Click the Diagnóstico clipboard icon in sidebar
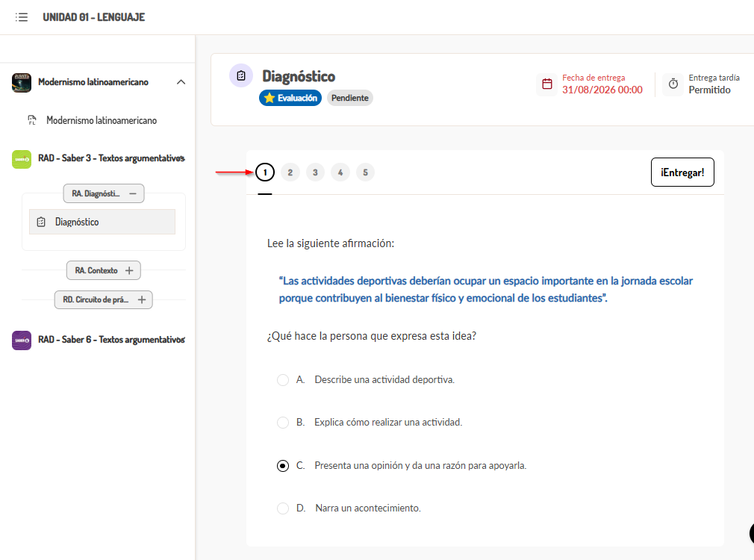This screenshot has width=754, height=560. pyautogui.click(x=41, y=222)
